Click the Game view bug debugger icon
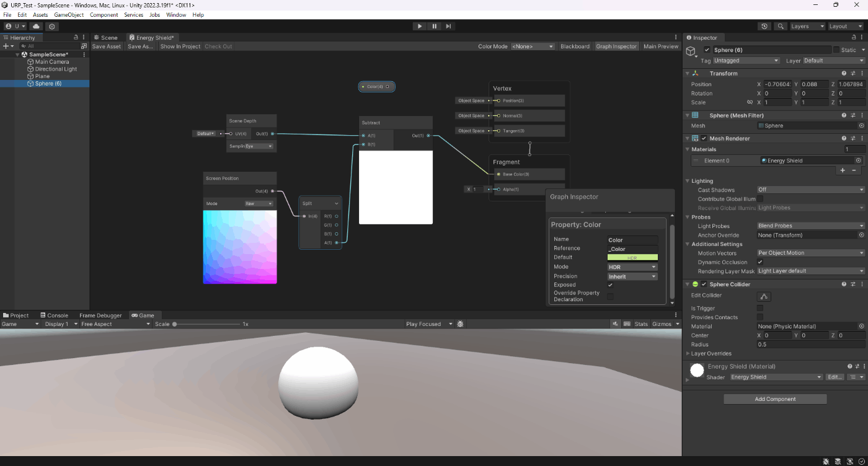Image resolution: width=868 pixels, height=466 pixels. (x=460, y=324)
